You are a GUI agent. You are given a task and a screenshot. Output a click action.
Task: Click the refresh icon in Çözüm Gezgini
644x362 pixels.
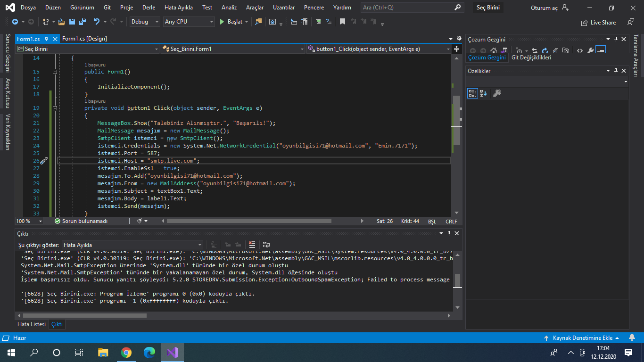545,51
